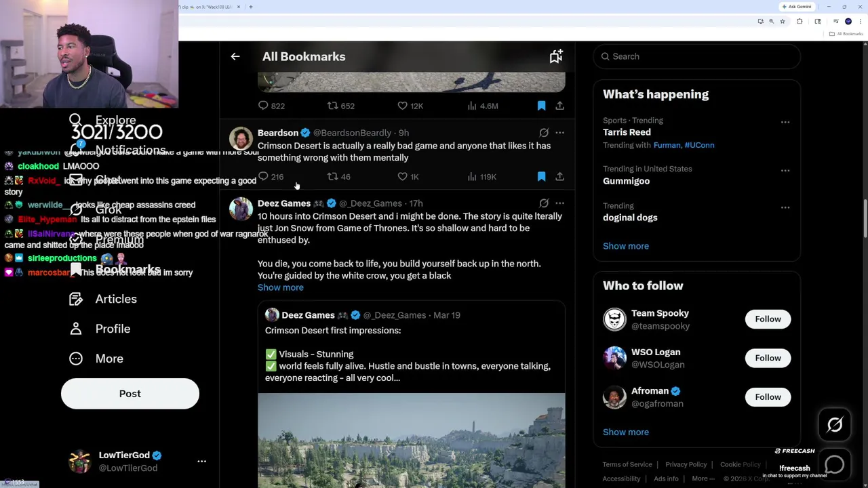Open the browser extensions puzzle icon
868x488 pixels.
pyautogui.click(x=800, y=22)
